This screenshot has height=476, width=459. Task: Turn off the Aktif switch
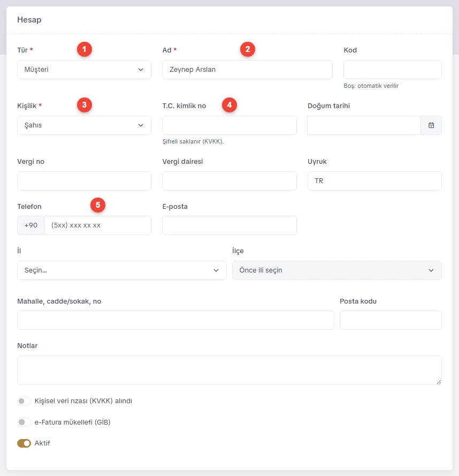[24, 443]
